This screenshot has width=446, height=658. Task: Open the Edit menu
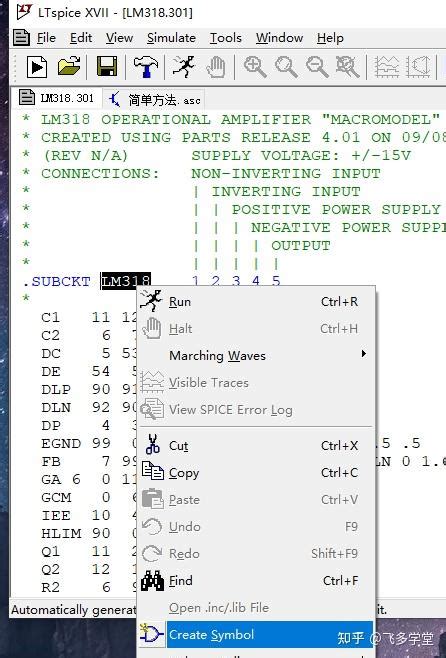pos(81,38)
